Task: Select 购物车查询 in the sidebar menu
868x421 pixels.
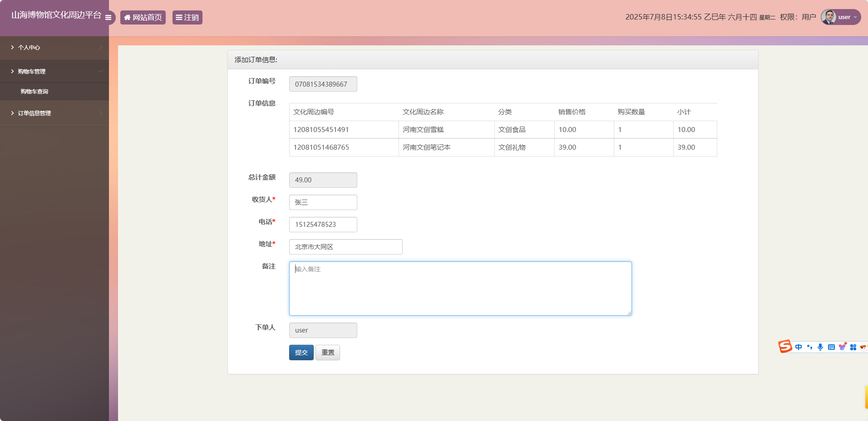Action: point(35,91)
